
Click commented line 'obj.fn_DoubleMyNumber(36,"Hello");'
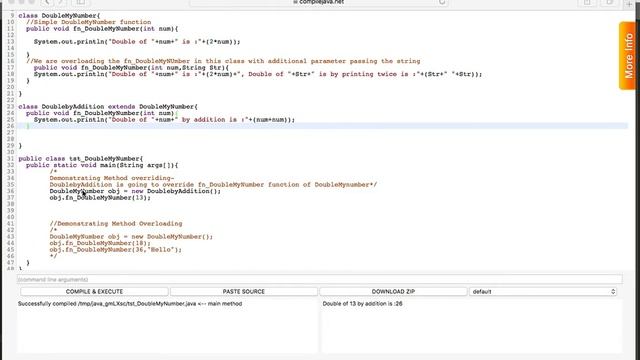(x=116, y=250)
